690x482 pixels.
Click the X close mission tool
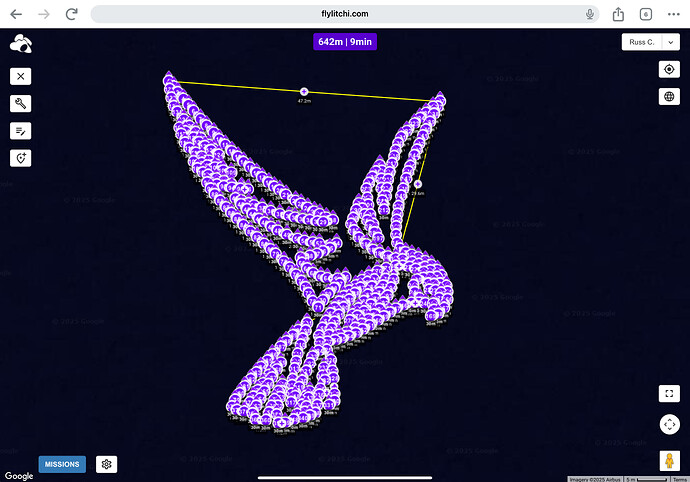coord(21,76)
